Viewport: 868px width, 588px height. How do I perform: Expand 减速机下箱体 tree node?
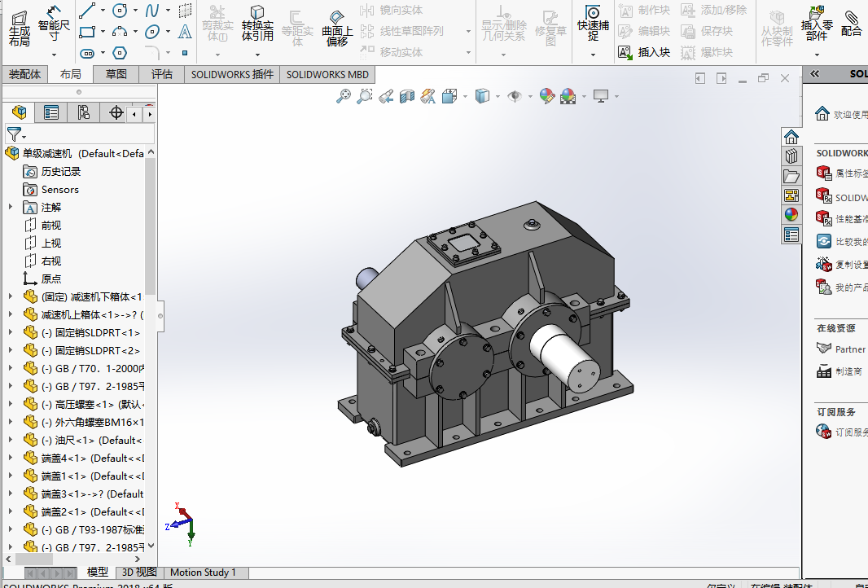tap(10, 296)
